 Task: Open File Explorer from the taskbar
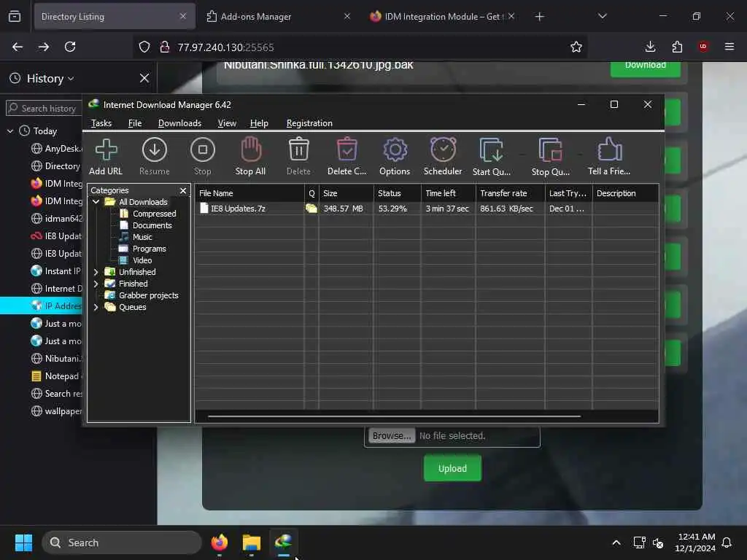click(251, 542)
